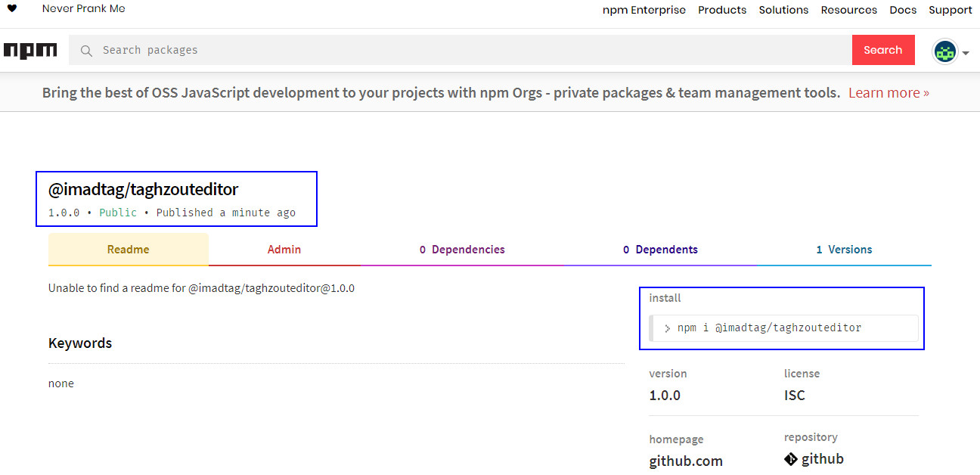Switch to the 0 Dependencies tab
980x475 pixels.
(x=462, y=250)
